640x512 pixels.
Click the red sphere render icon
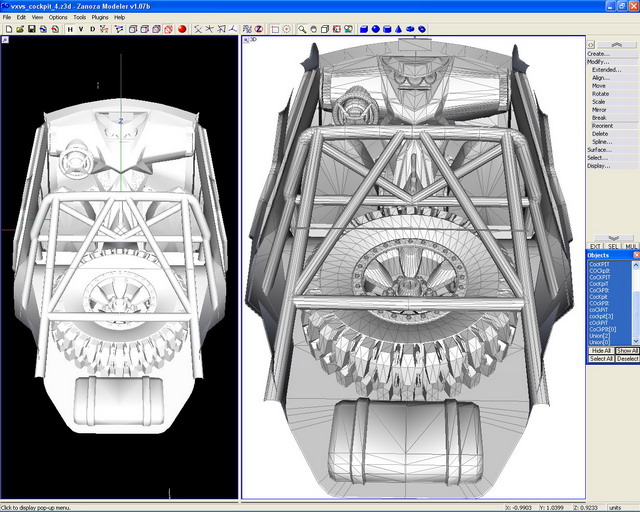pyautogui.click(x=182, y=29)
